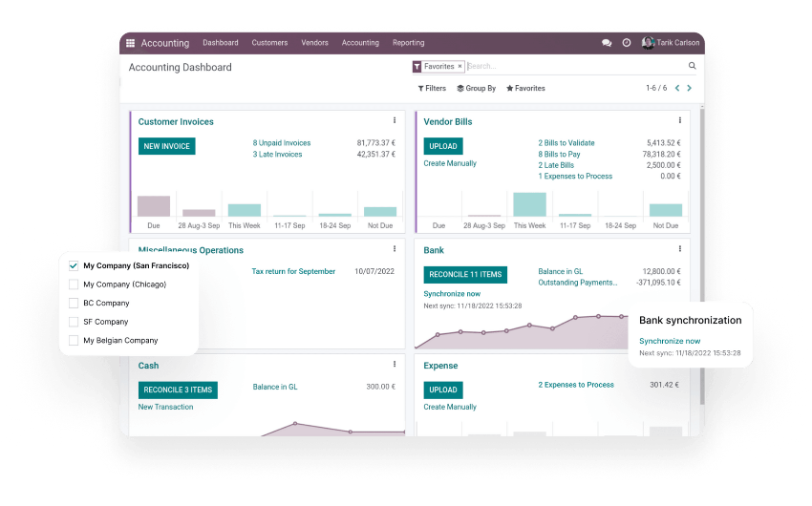This screenshot has height=506, width=812.
Task: Open 2 Late Bills link
Action: click(556, 165)
